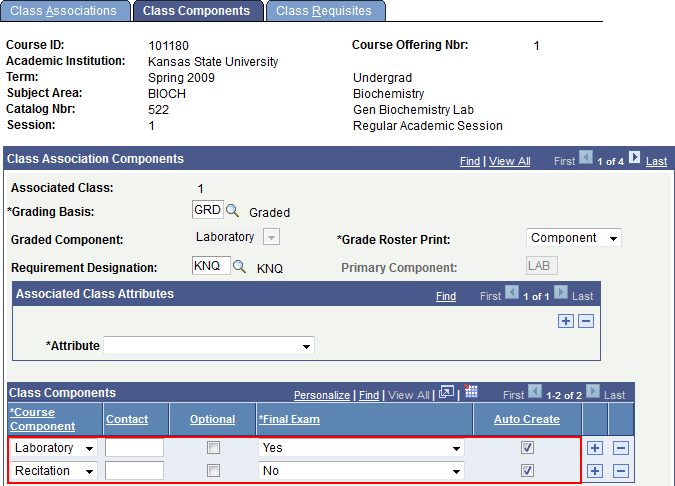The height and width of the screenshot is (486, 675).
Task: Click the Grading Basis GRD input field
Action: [x=207, y=210]
